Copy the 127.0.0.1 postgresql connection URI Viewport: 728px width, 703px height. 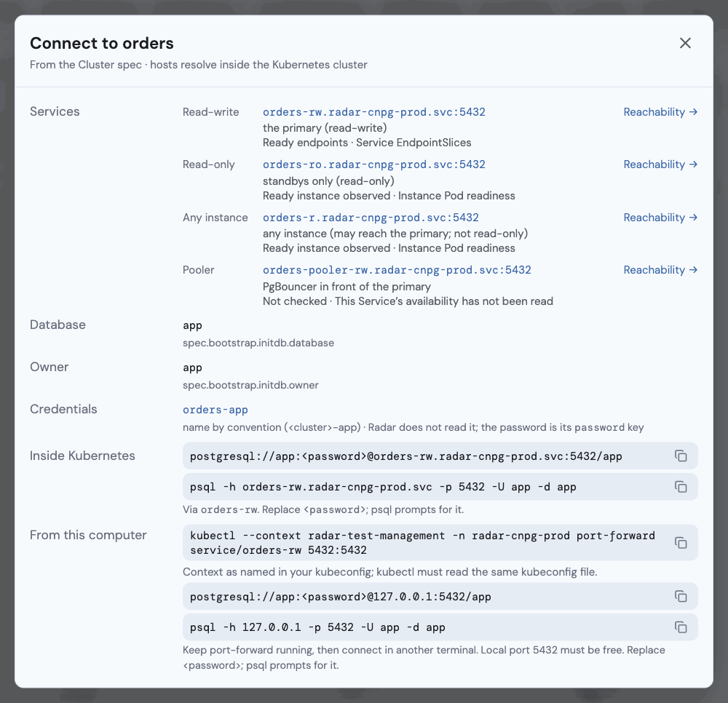(x=681, y=596)
